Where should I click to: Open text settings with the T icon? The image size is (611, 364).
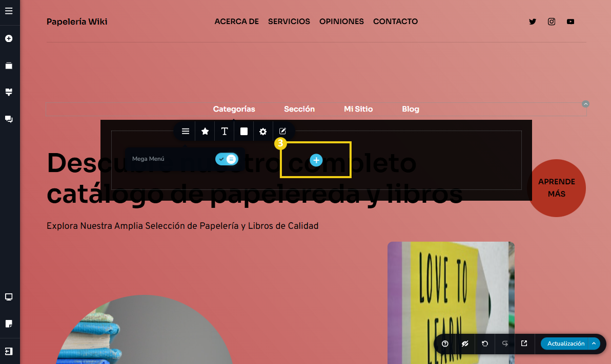point(225,132)
